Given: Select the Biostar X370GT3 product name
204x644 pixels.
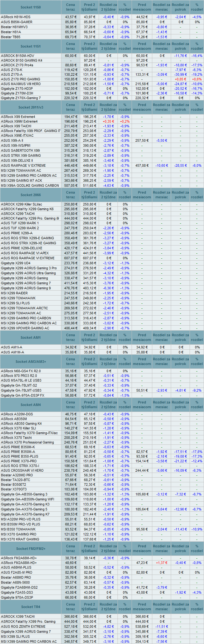Looking at the screenshot, I should coord(14,489).
